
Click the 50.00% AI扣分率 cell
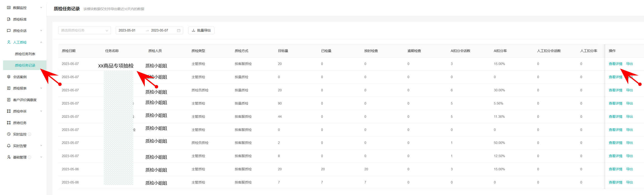pos(499,143)
